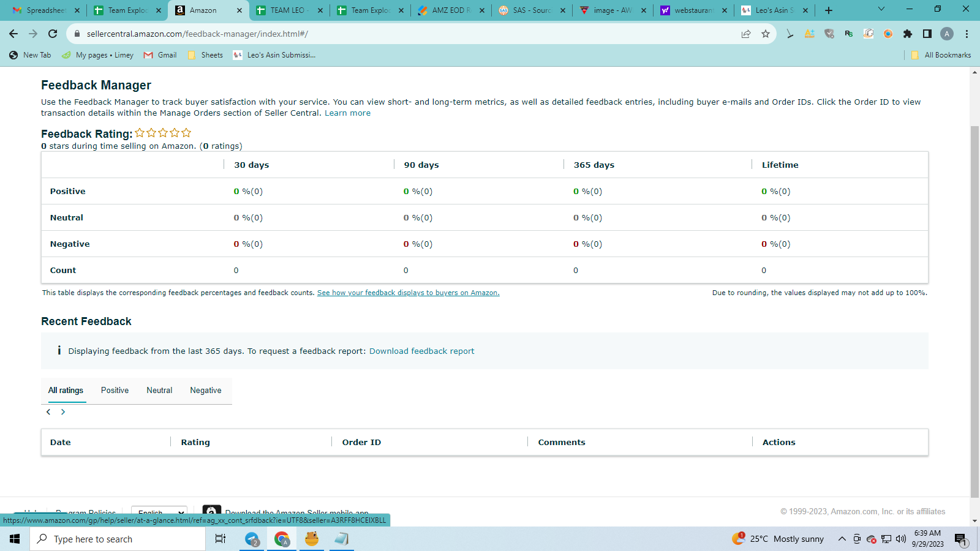Open the Chrome profile avatar
980x551 pixels.
tap(947, 34)
